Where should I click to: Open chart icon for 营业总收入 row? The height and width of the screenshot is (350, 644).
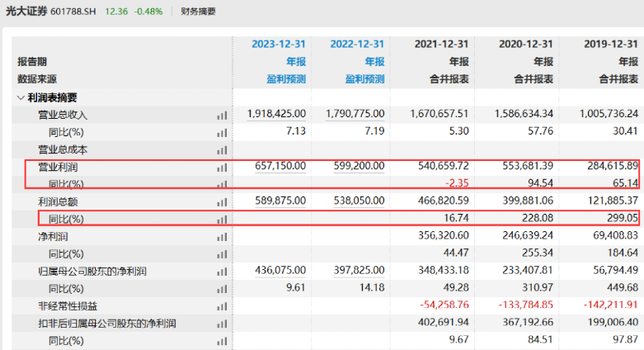[x=222, y=116]
